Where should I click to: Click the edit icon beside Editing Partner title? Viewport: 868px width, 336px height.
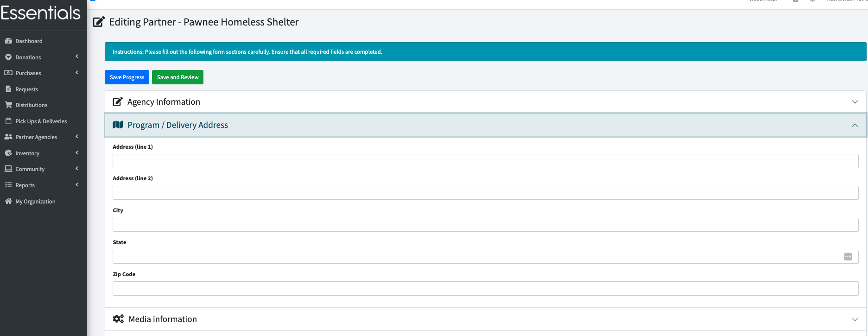click(x=99, y=22)
